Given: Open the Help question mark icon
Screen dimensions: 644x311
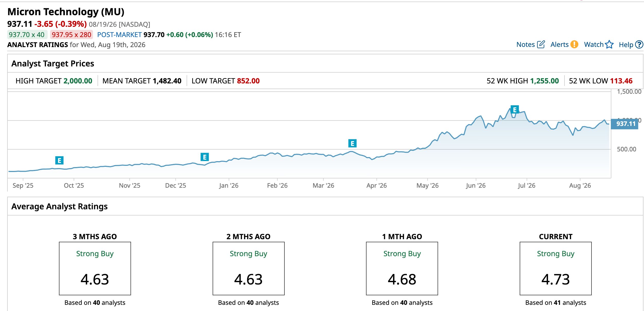Looking at the screenshot, I should click(639, 45).
